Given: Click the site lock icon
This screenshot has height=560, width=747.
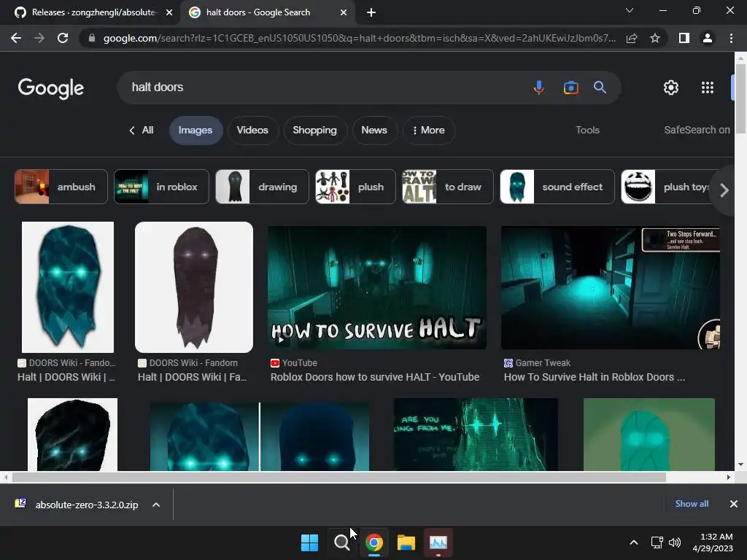Looking at the screenshot, I should coord(91,38).
